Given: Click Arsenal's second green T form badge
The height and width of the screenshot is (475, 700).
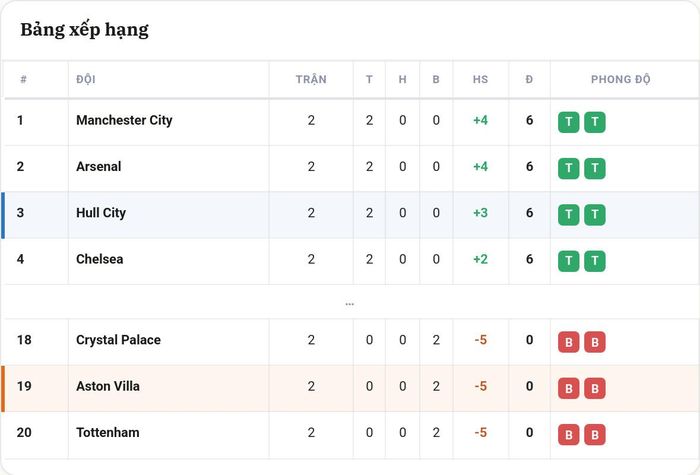Looking at the screenshot, I should 595,168.
